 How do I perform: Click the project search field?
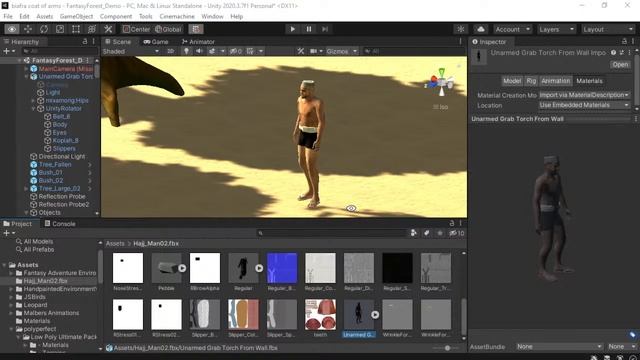332,233
